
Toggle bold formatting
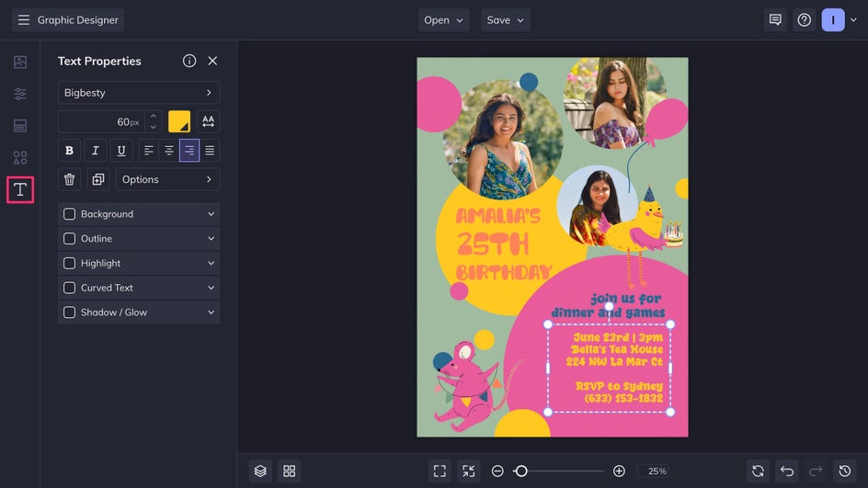pos(69,151)
